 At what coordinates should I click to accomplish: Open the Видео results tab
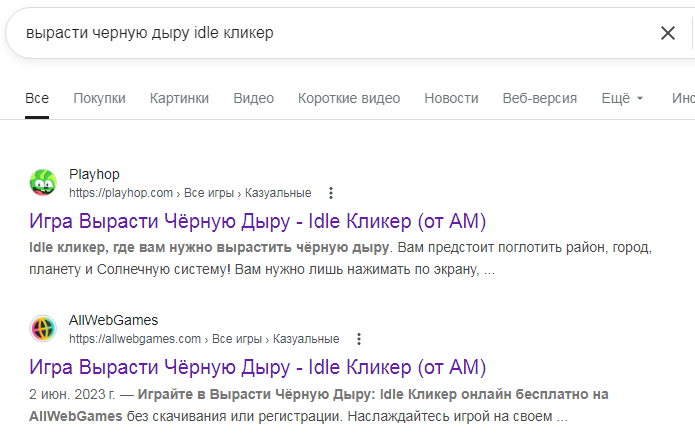253,98
